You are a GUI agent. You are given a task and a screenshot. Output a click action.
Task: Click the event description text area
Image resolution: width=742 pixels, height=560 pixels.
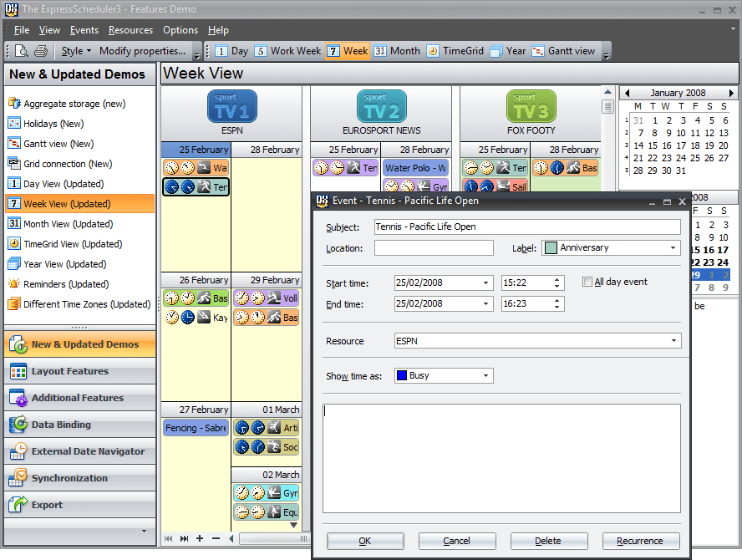tap(501, 458)
